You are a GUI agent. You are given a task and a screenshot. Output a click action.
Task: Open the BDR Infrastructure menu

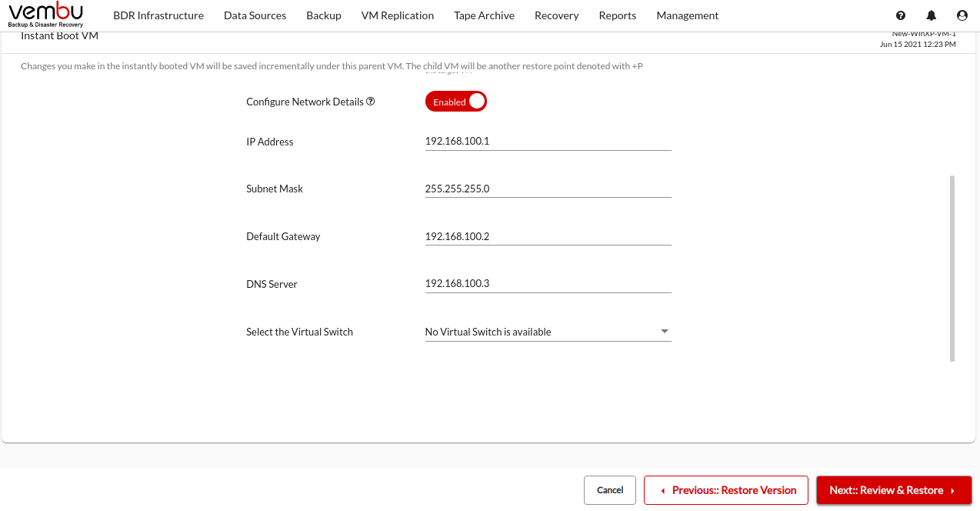tap(158, 15)
